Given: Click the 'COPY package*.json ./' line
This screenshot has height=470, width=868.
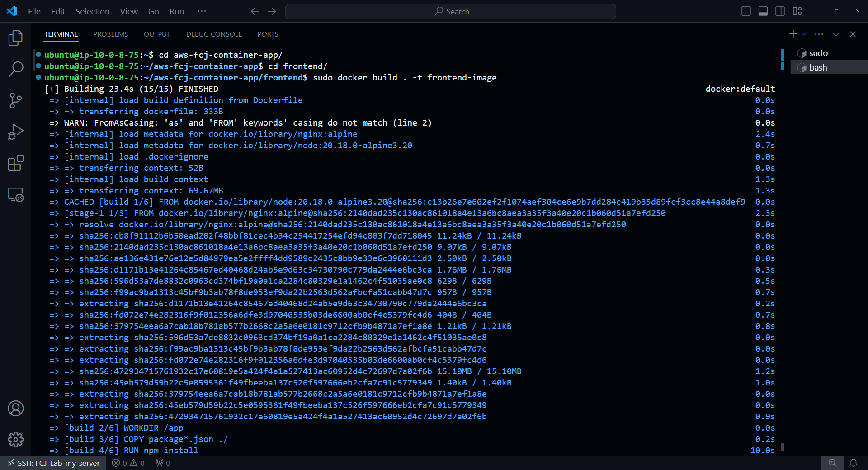Looking at the screenshot, I should (x=138, y=439).
